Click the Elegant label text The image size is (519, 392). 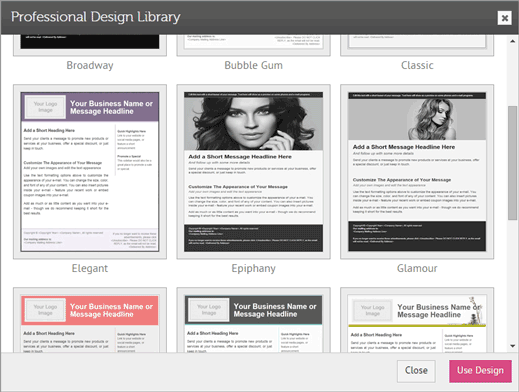90,268
